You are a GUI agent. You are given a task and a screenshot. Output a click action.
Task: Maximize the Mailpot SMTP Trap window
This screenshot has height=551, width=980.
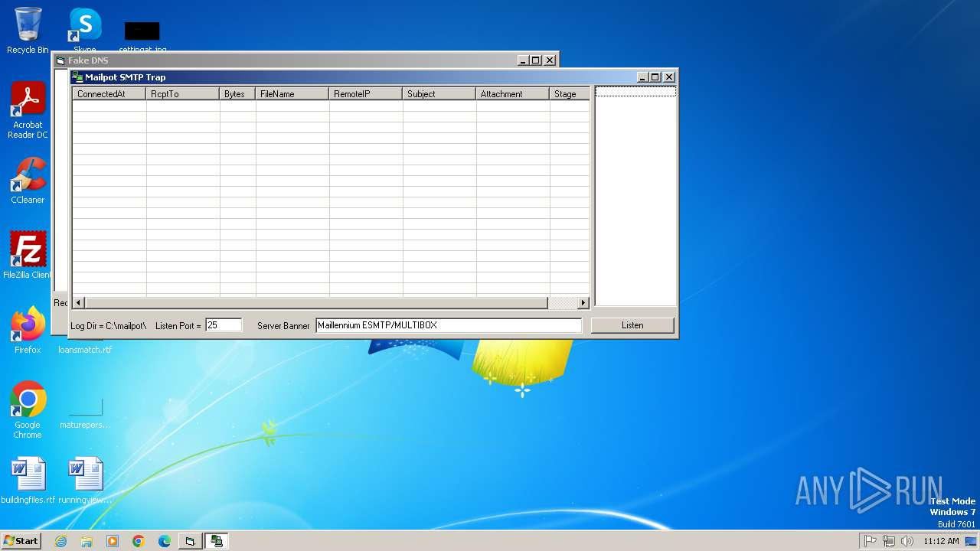(655, 77)
